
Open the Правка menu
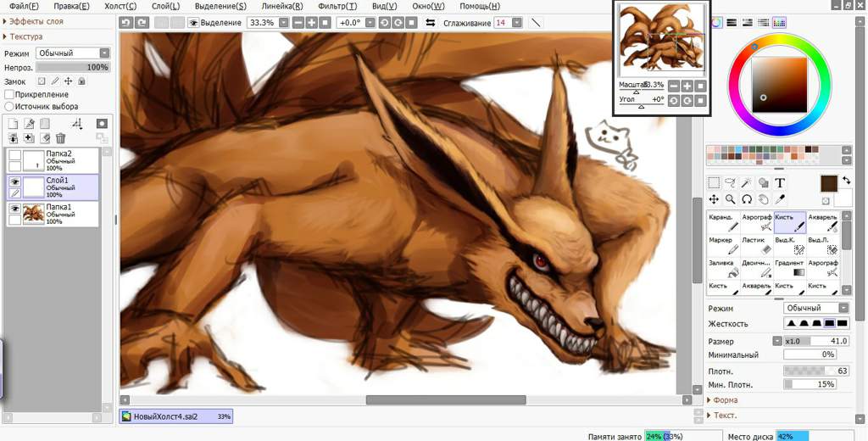[x=71, y=6]
